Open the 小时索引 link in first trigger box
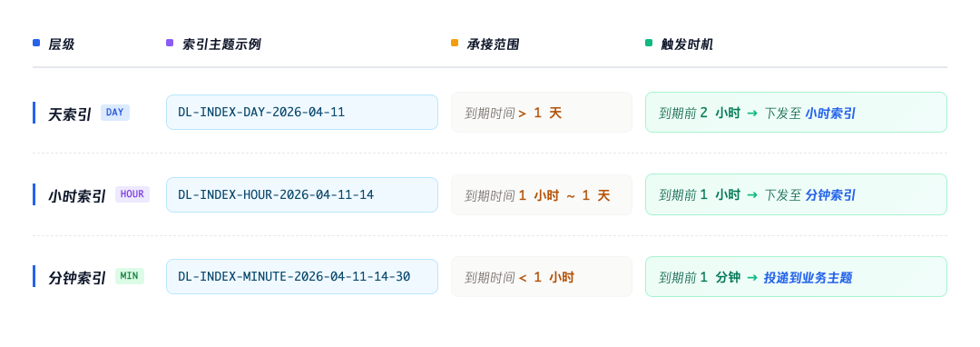This screenshot has height=347, width=980. click(x=830, y=114)
